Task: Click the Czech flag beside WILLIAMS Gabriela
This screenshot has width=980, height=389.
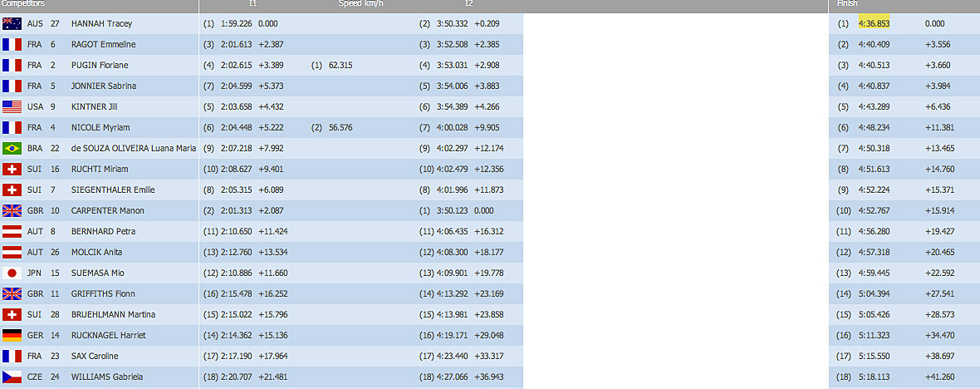Action: click(x=12, y=377)
